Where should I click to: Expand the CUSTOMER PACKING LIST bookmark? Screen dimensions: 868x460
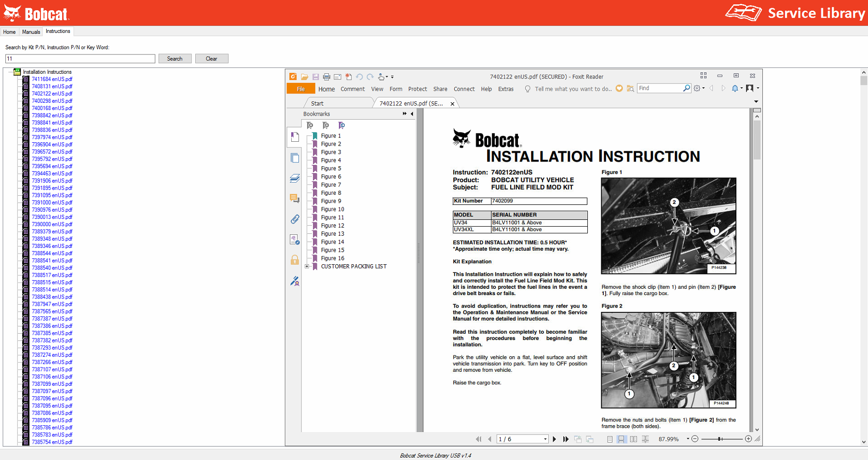(x=307, y=267)
